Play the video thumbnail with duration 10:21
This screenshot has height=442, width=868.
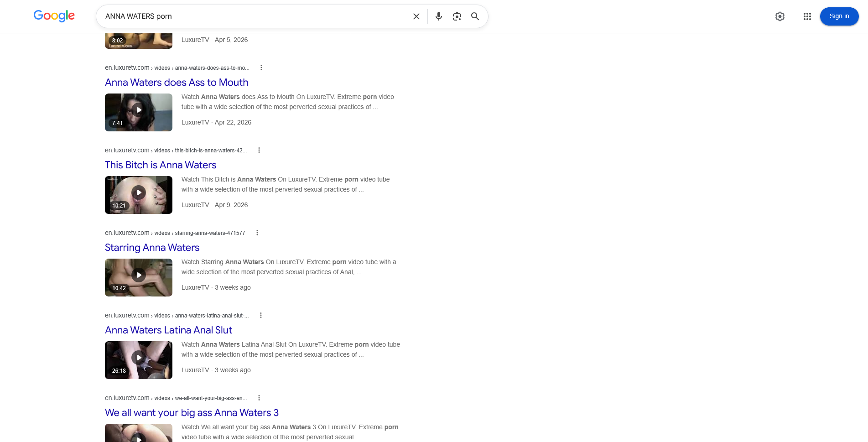pos(139,195)
